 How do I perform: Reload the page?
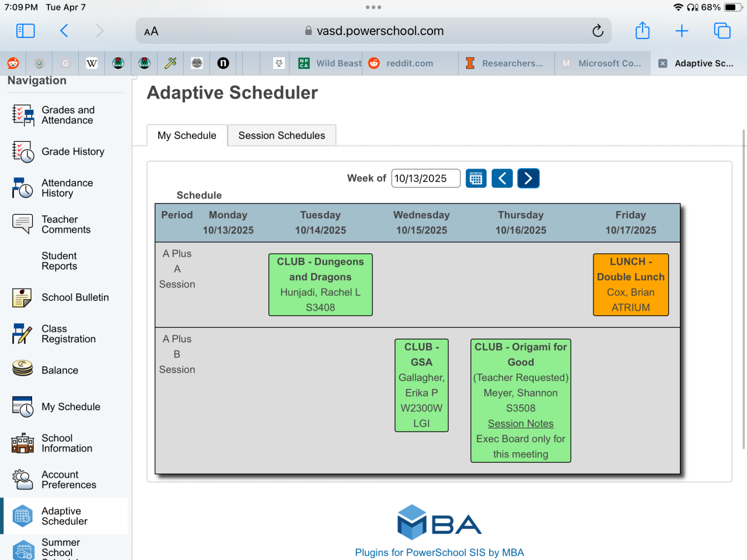[598, 31]
